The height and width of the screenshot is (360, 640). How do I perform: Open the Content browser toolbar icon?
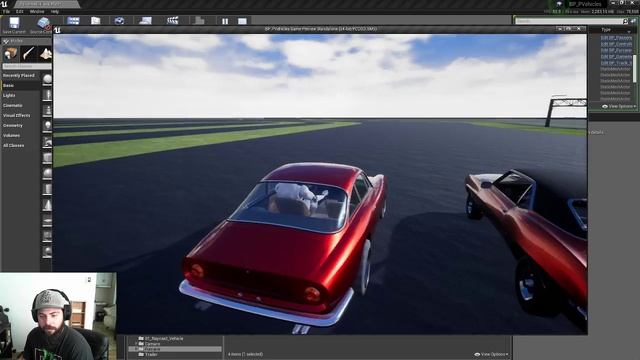coord(73,21)
